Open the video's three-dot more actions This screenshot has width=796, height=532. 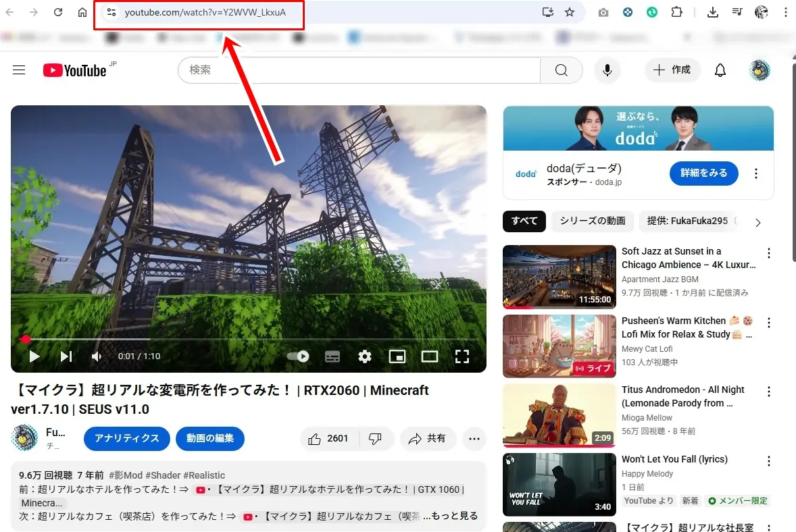474,439
